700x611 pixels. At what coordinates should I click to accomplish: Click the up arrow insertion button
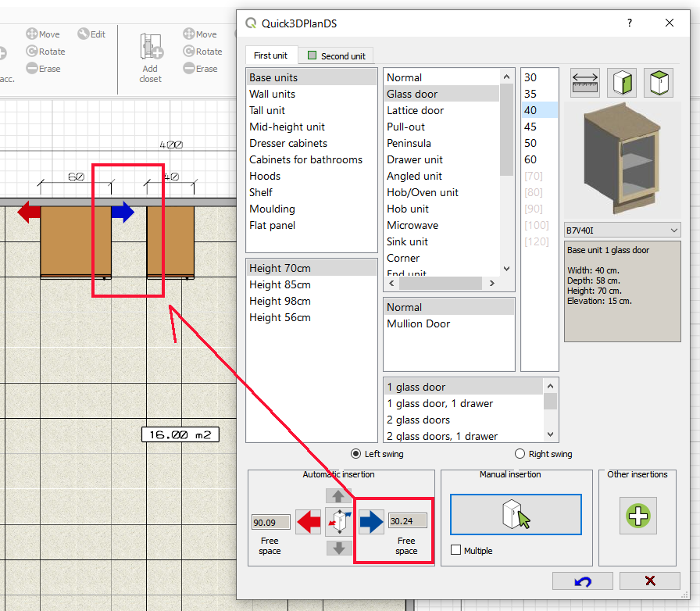click(338, 496)
